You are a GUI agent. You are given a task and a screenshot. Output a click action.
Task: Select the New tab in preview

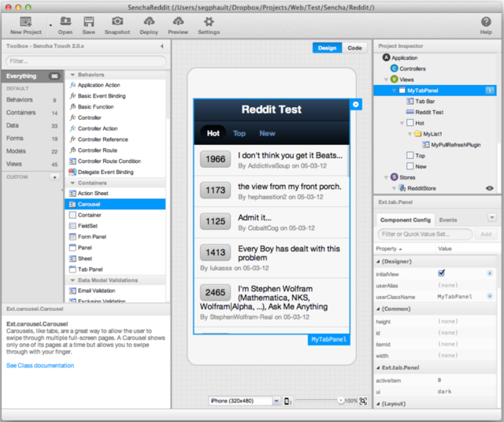point(267,133)
